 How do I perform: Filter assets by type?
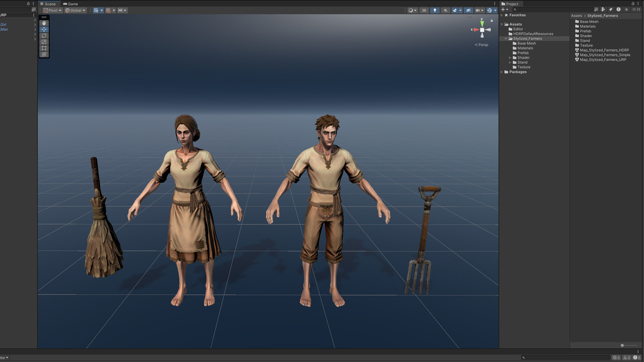pyautogui.click(x=603, y=10)
